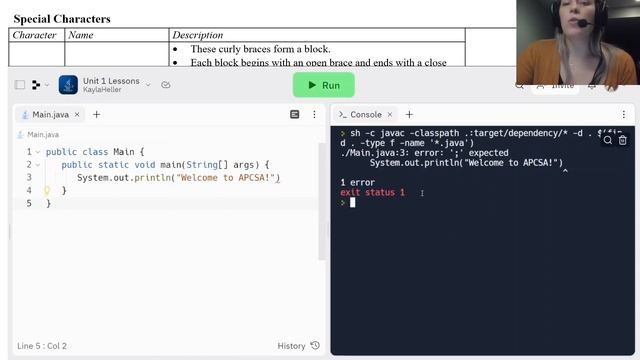Click the Special Characters heading
The height and width of the screenshot is (360, 640).
pyautogui.click(x=62, y=19)
